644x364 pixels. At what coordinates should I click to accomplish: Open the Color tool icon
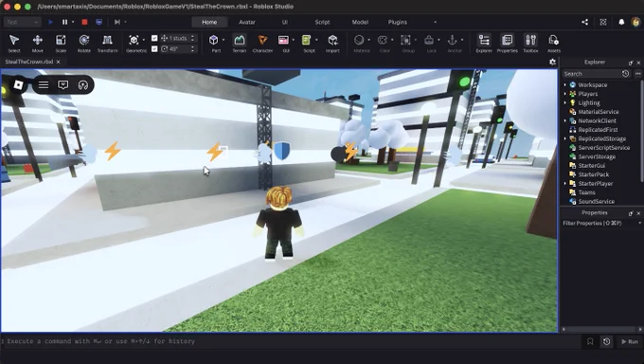click(x=383, y=40)
